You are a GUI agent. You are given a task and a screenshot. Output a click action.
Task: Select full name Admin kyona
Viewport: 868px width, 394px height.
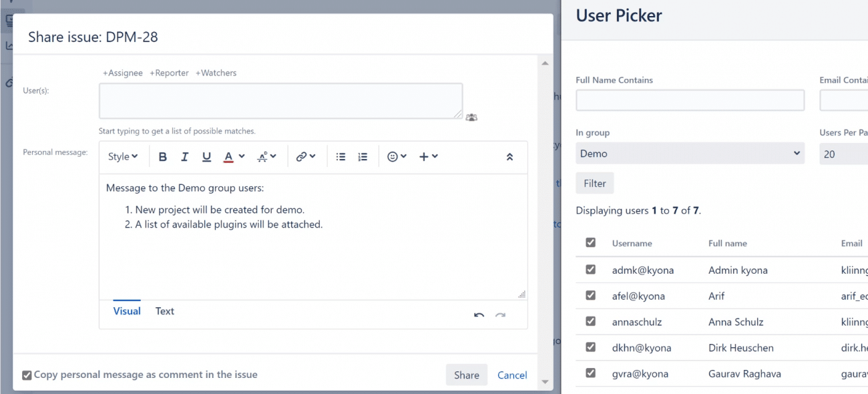click(x=738, y=270)
